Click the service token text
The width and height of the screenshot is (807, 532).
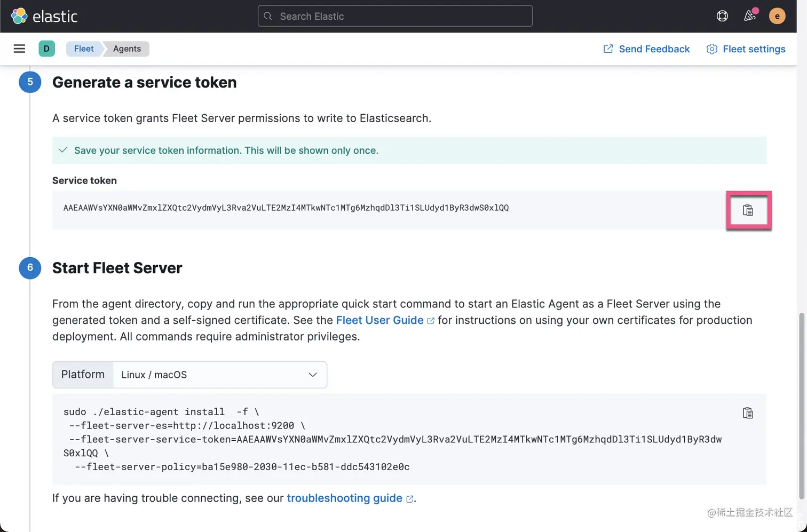(x=286, y=208)
